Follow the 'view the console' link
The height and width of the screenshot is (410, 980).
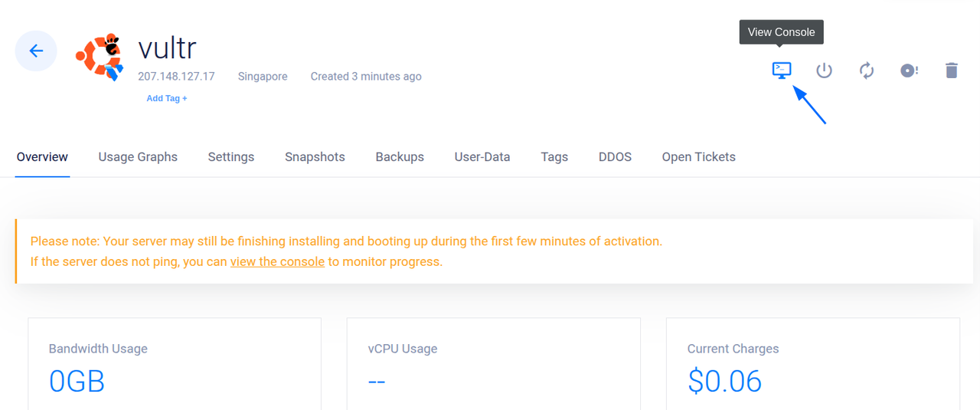point(277,261)
